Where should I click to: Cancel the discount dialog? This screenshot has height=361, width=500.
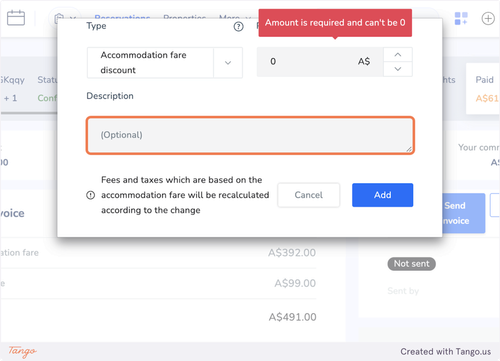point(309,195)
